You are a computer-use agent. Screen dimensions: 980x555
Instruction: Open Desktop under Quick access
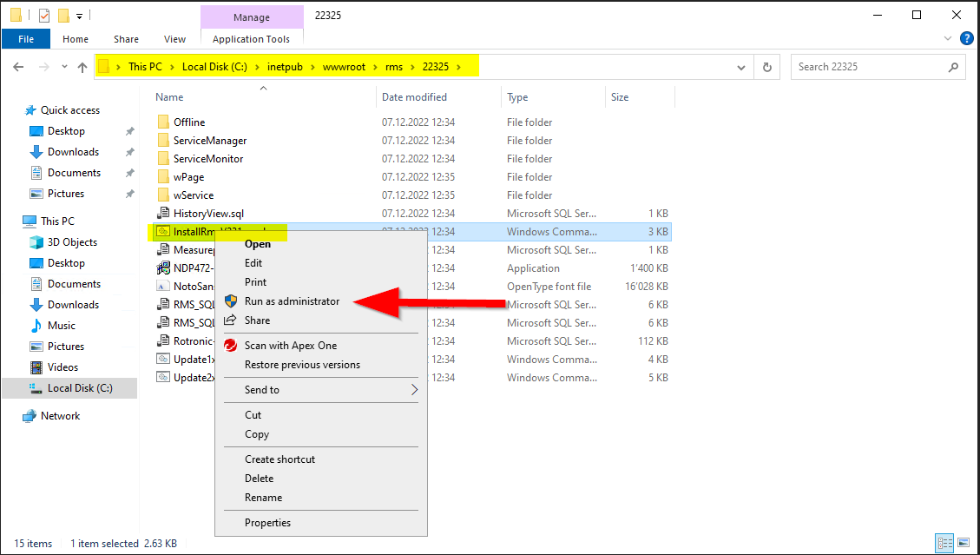tap(66, 131)
